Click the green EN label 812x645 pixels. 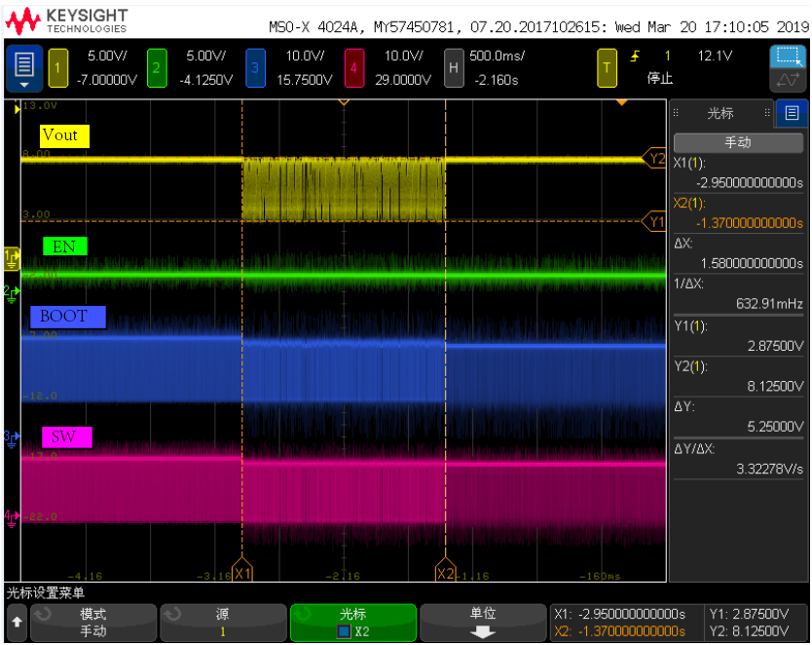[64, 247]
